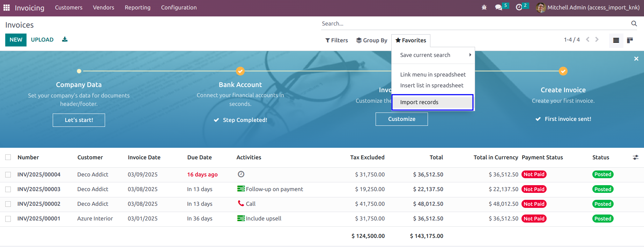Click the NEW invoice button
Screen dimensions: 644x247
[x=16, y=40]
